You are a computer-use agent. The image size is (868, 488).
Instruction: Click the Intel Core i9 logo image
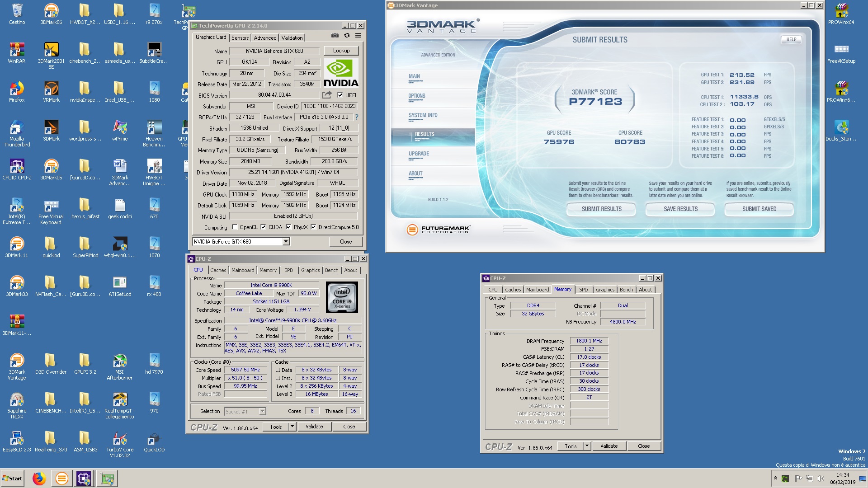(x=342, y=297)
